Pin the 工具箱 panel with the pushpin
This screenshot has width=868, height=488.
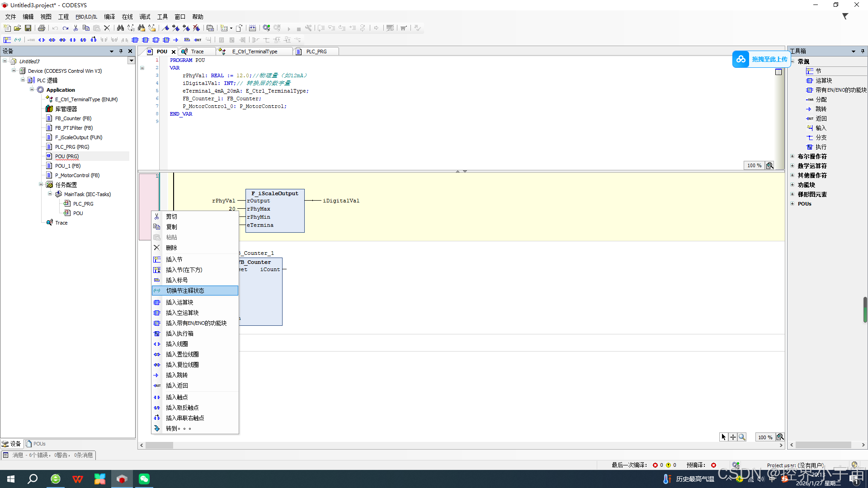coord(863,51)
